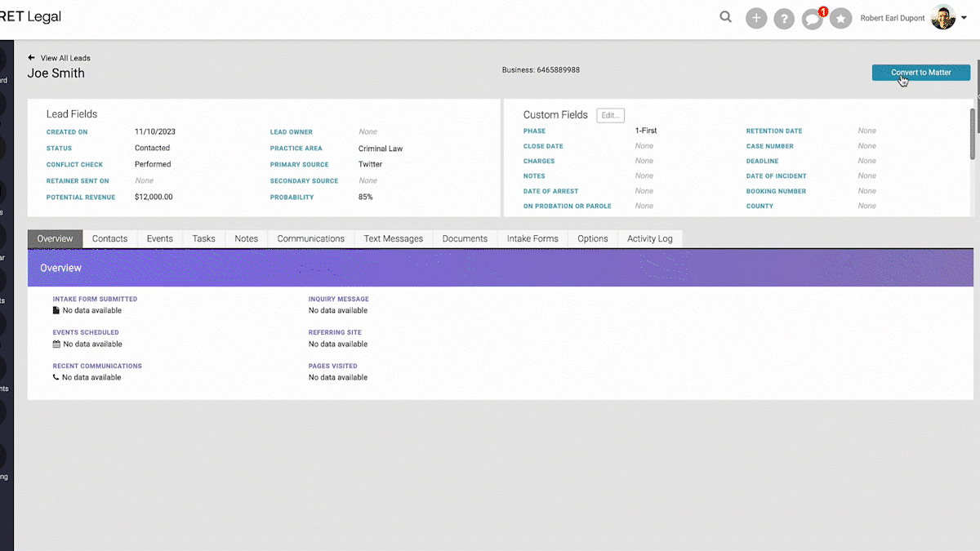Click the Custom Fields panel scrollbar
Screen dimensions: 980x551
[x=972, y=135]
